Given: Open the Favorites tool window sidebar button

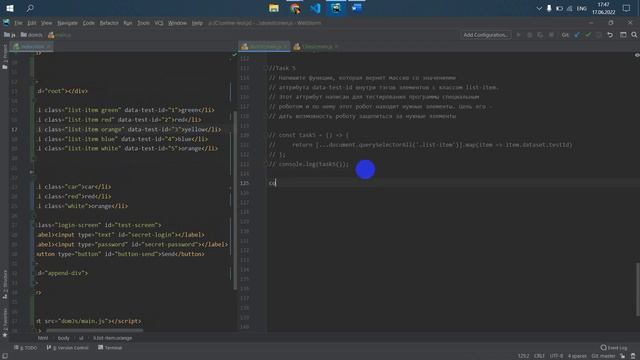Looking at the screenshot, I should pos(5,322).
